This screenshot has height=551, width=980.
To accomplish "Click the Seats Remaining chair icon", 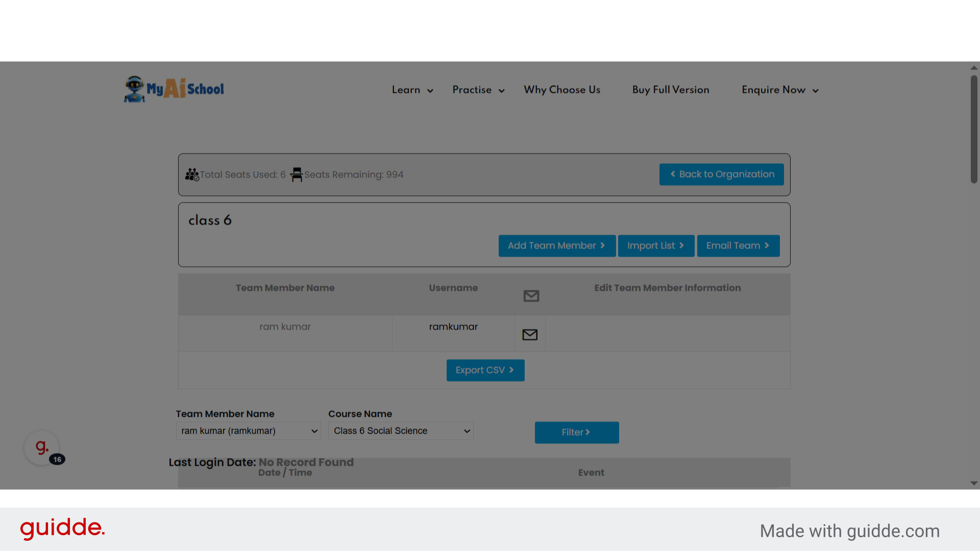I will pyautogui.click(x=297, y=174).
